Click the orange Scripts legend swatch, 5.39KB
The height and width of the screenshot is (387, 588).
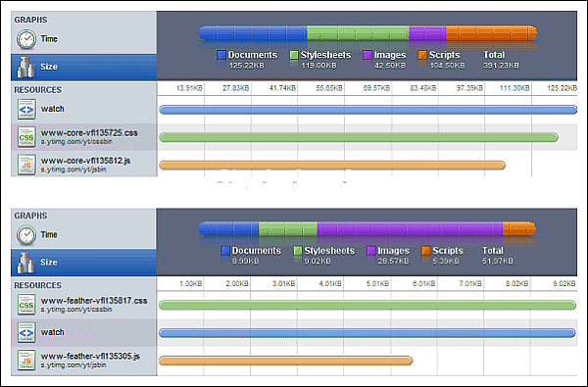(425, 251)
